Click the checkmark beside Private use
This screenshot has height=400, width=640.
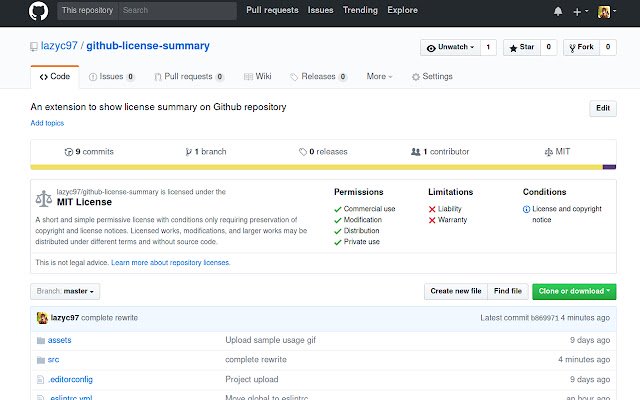[338, 242]
